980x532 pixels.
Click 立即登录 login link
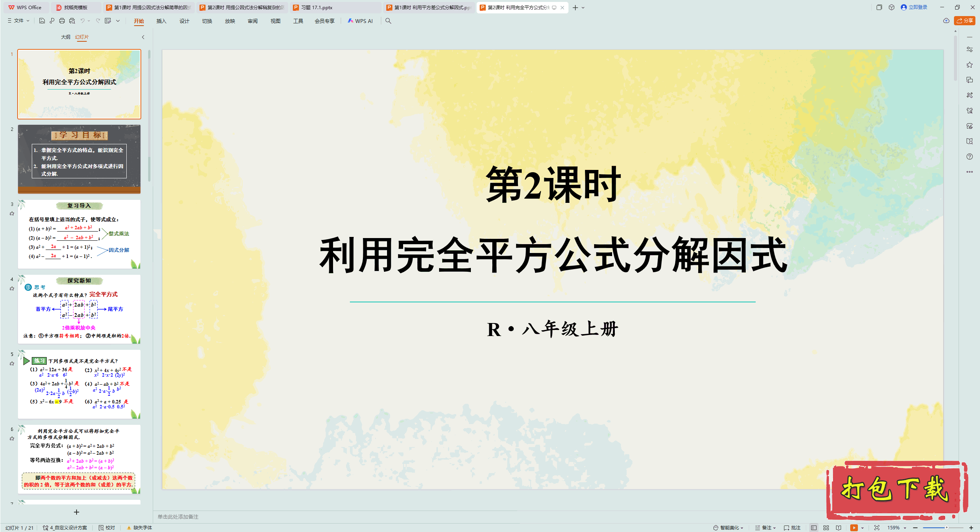pos(914,7)
